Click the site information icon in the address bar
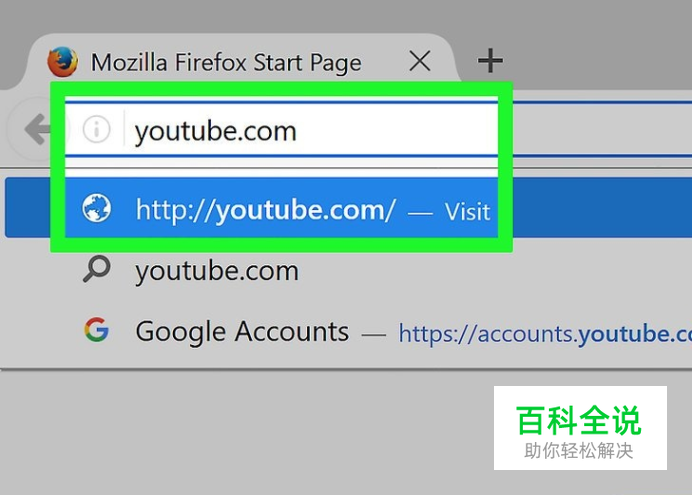692x495 pixels. click(96, 129)
